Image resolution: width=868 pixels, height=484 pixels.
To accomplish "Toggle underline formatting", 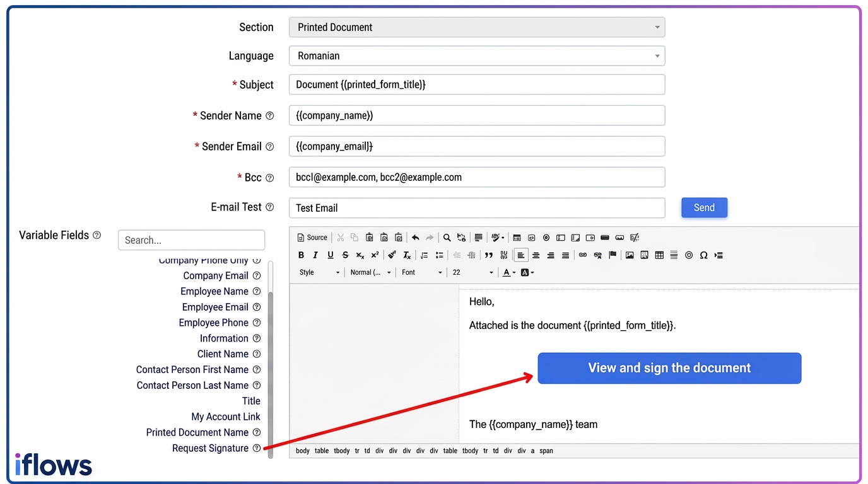I will tap(331, 255).
